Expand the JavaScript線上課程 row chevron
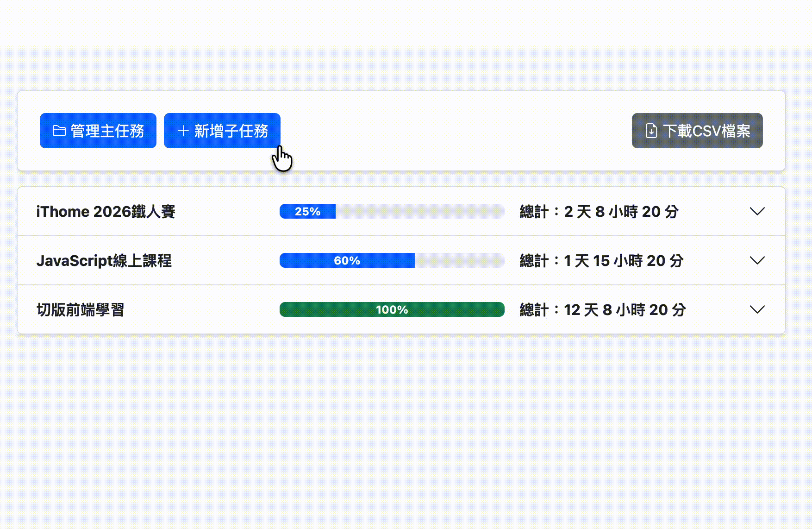The width and height of the screenshot is (812, 529). (x=757, y=260)
